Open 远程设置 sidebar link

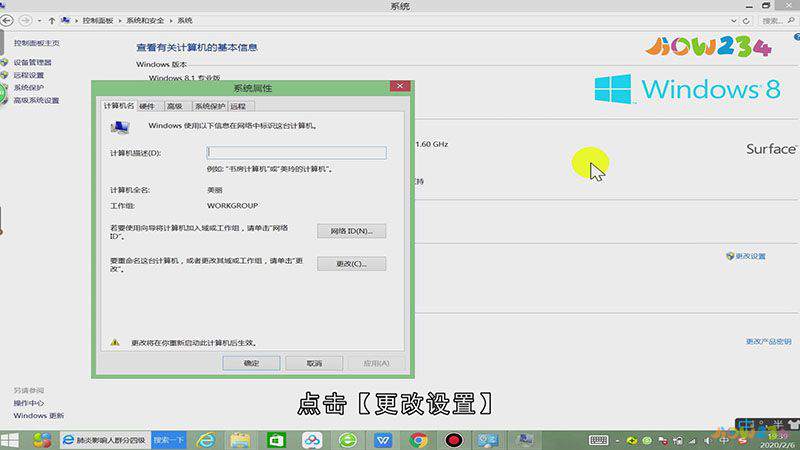(x=29, y=75)
